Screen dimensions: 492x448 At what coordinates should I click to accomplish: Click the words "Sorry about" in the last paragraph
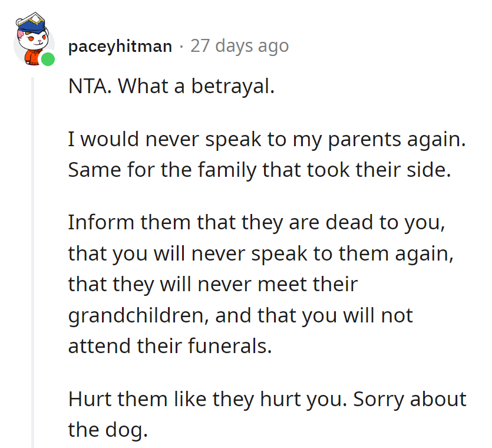click(410, 399)
